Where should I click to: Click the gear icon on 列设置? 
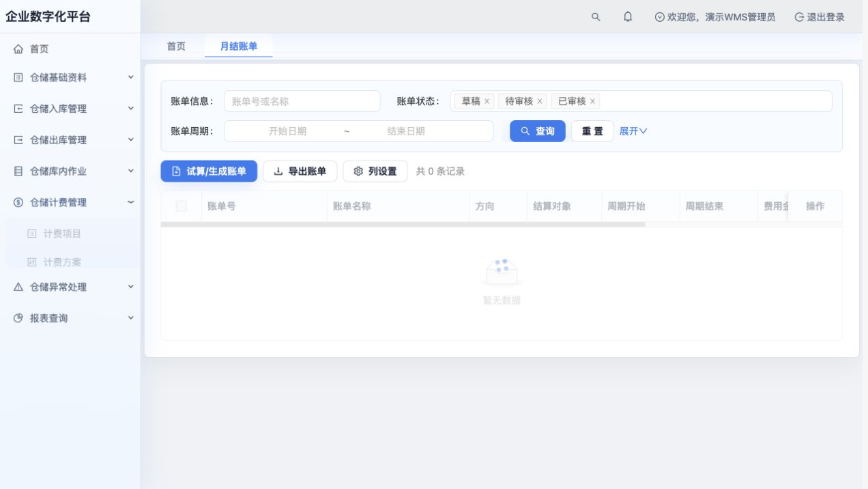[358, 171]
